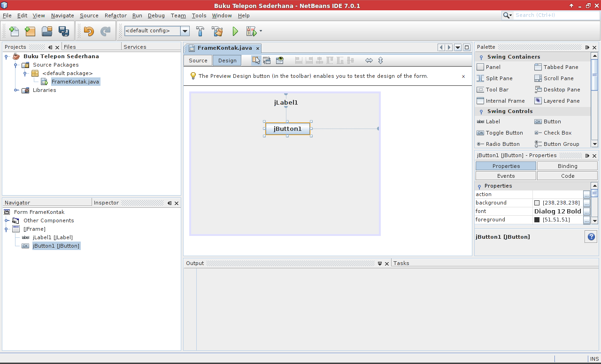Click the ellipsis button for font property
The height and width of the screenshot is (364, 601).
(587, 212)
